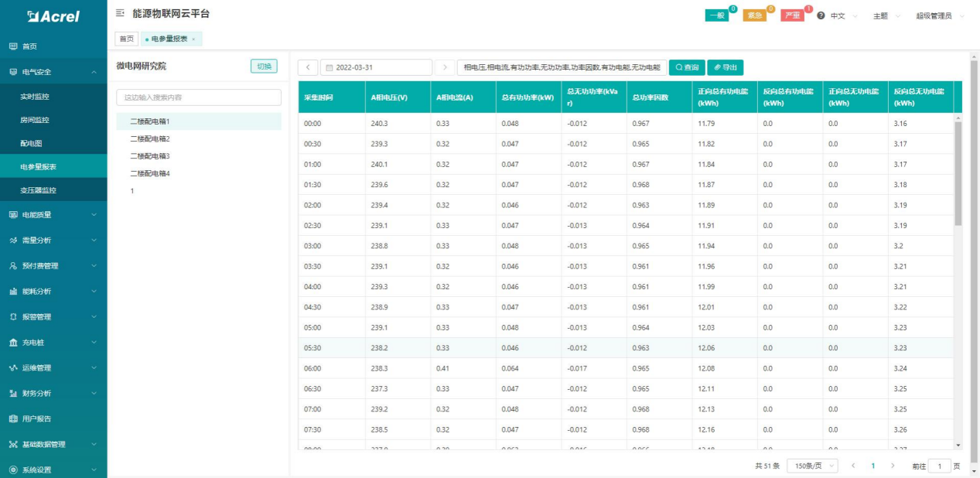Open 实时监控 in the sidebar

(53, 97)
